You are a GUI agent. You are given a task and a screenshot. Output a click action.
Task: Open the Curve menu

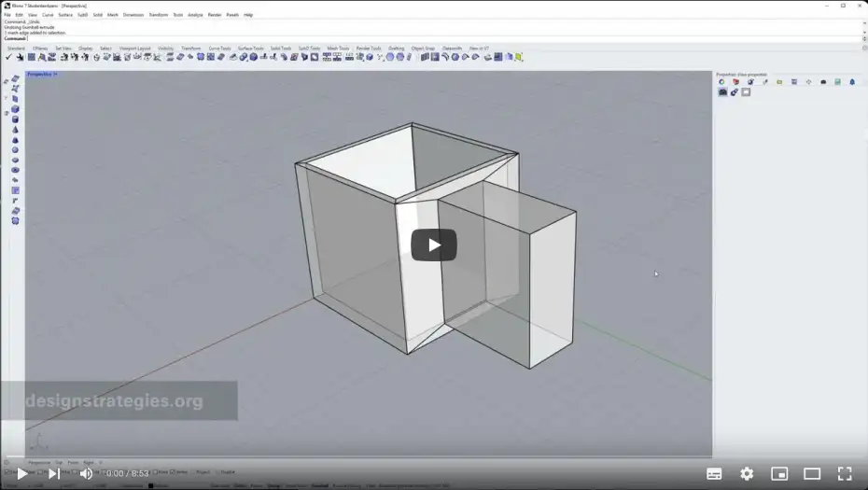click(x=48, y=15)
